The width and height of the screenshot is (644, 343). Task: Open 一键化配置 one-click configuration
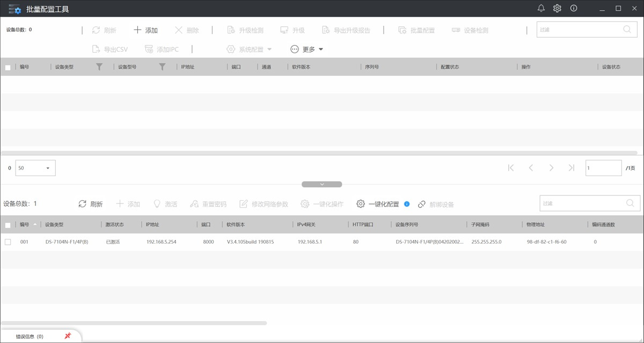(378, 204)
